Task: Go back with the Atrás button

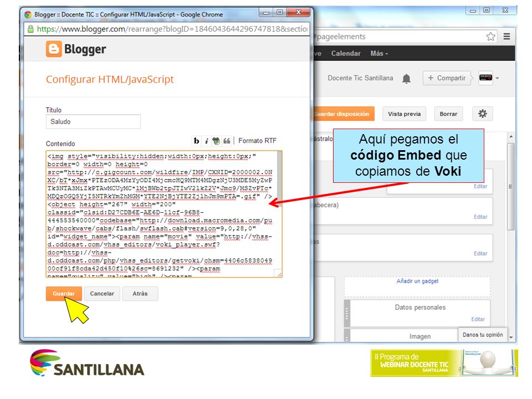Action: (x=140, y=294)
